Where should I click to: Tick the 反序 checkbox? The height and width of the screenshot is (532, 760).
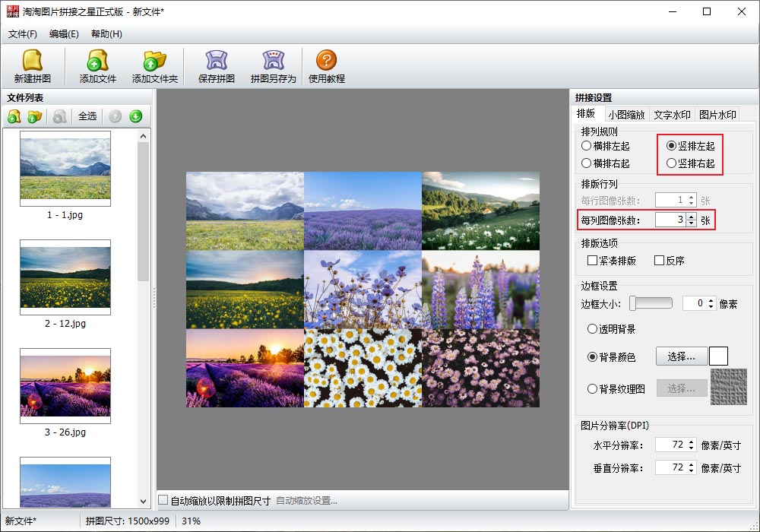[659, 261]
